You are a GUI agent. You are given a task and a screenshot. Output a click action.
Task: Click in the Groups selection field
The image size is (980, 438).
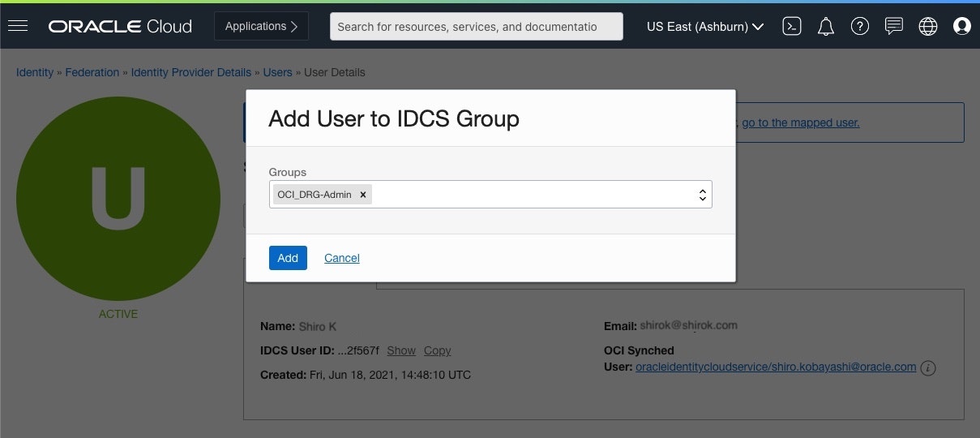click(490, 195)
